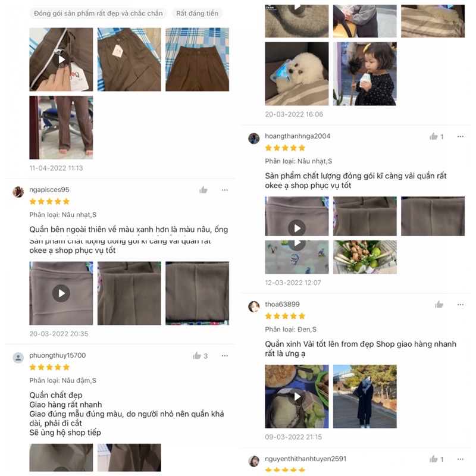
Task: Open the photo of girl drinking milk
Action: 365,74
